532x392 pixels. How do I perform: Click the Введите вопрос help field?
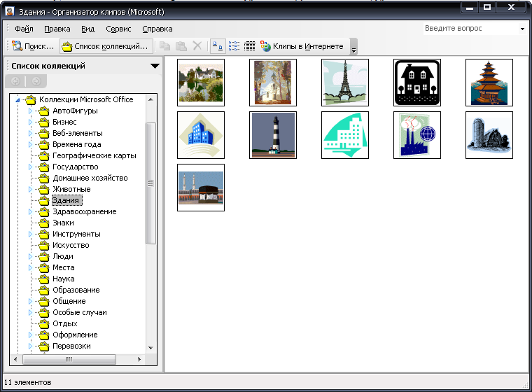[471, 29]
